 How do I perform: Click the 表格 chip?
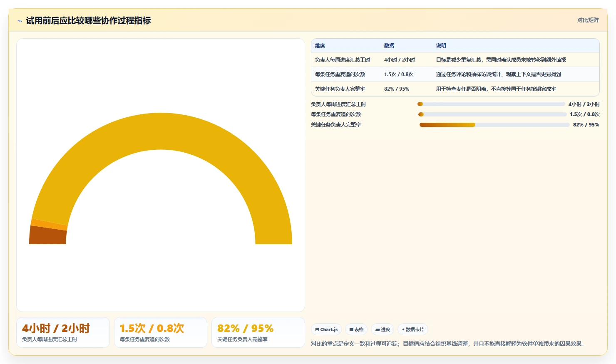pos(356,329)
